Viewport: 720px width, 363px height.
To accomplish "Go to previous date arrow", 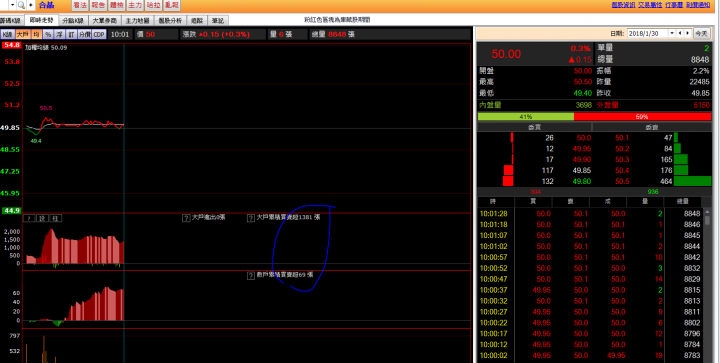I will 681,34.
